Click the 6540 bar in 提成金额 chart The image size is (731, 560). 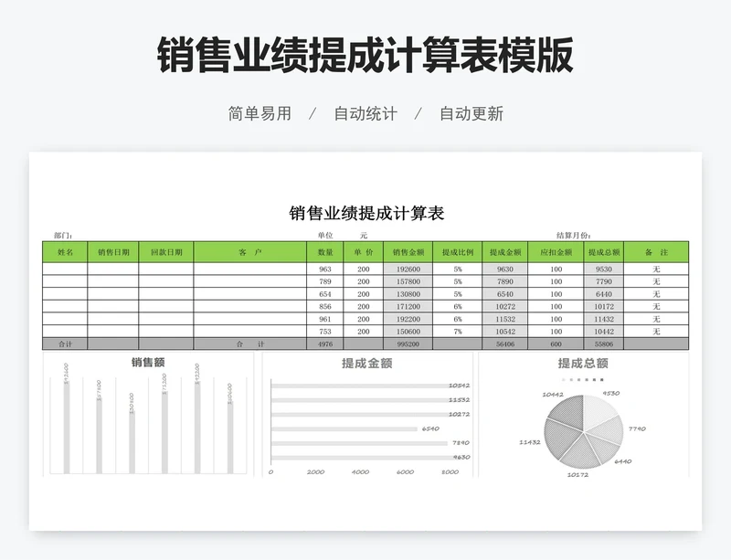pos(344,429)
